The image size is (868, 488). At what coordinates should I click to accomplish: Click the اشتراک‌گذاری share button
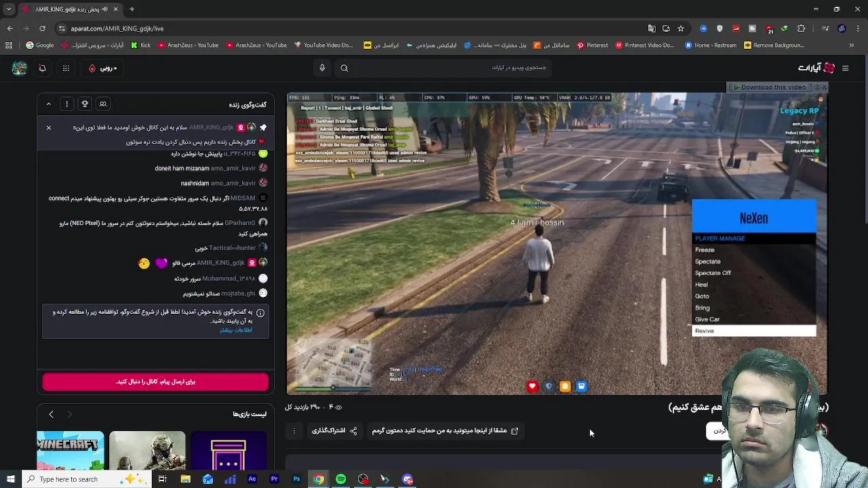[334, 430]
